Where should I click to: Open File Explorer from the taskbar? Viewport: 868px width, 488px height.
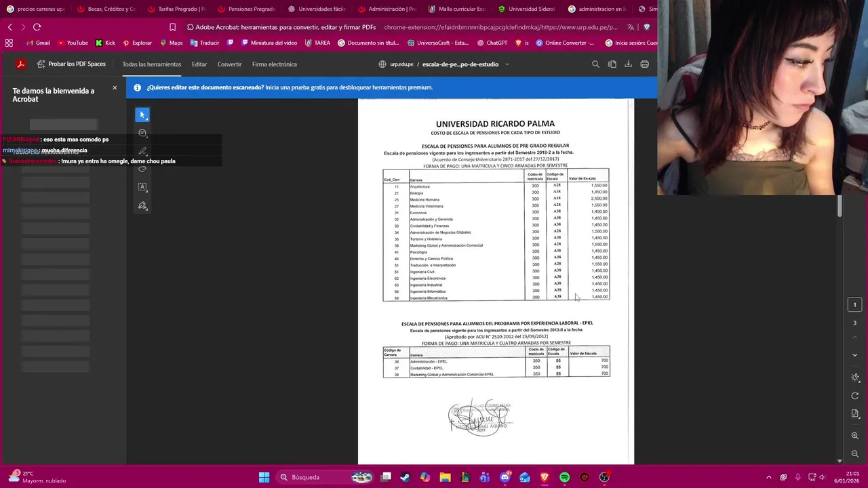coord(445,477)
